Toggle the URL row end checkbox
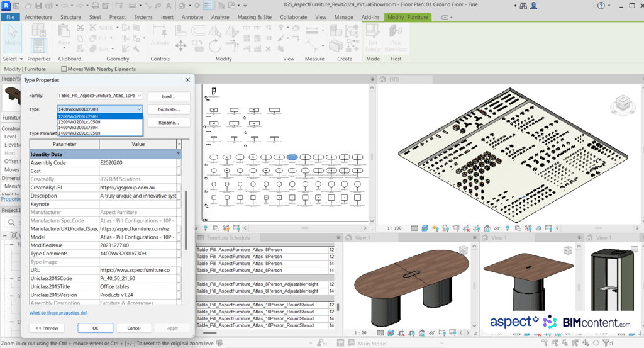Viewport: 644px width, 348px height. 179,270
